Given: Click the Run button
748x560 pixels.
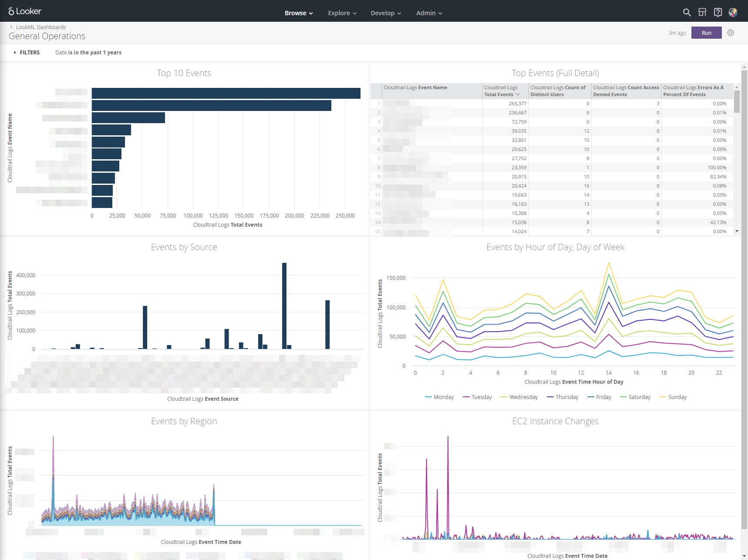Looking at the screenshot, I should [x=706, y=33].
